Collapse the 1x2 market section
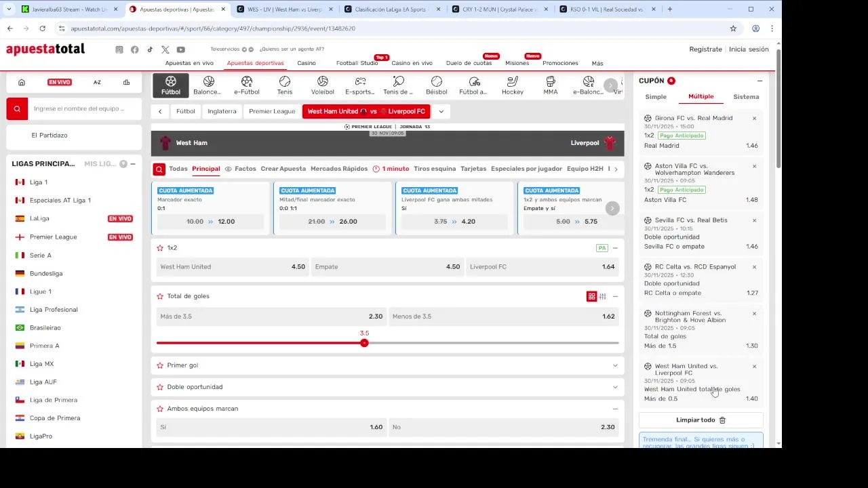Screen dimensions: 868x488 [615, 248]
